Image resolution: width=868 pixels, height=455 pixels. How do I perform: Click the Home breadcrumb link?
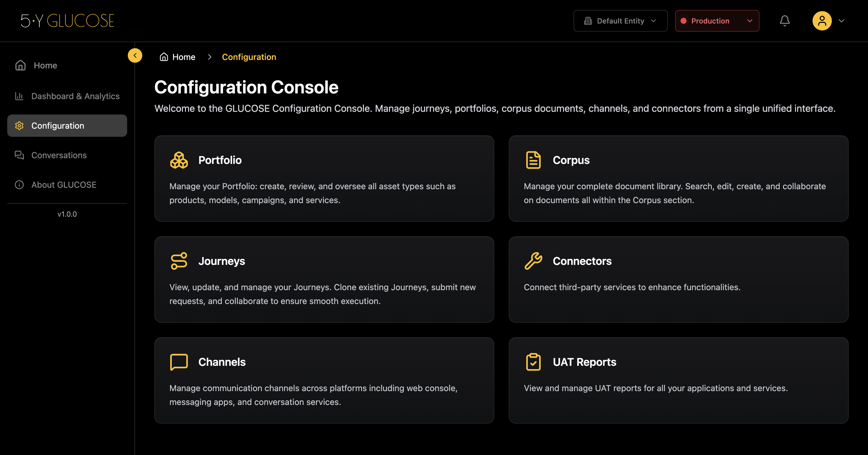click(x=183, y=57)
